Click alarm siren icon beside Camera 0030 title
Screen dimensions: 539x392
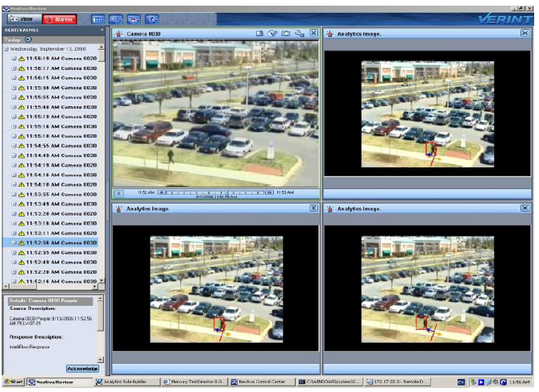click(118, 34)
